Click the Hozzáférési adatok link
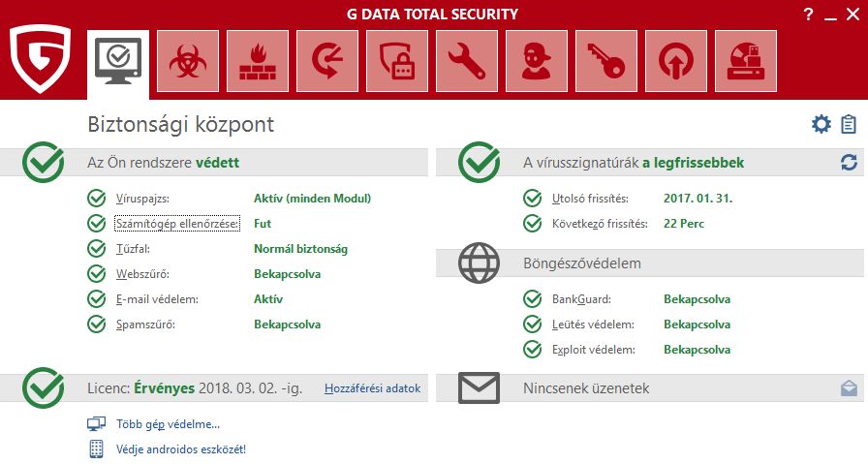This screenshot has height=464, width=868. click(x=373, y=388)
